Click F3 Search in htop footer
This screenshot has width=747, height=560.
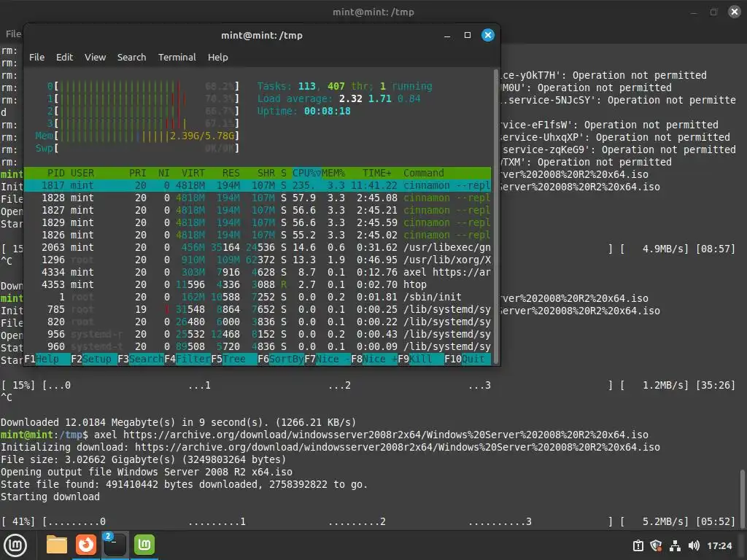[x=141, y=359]
